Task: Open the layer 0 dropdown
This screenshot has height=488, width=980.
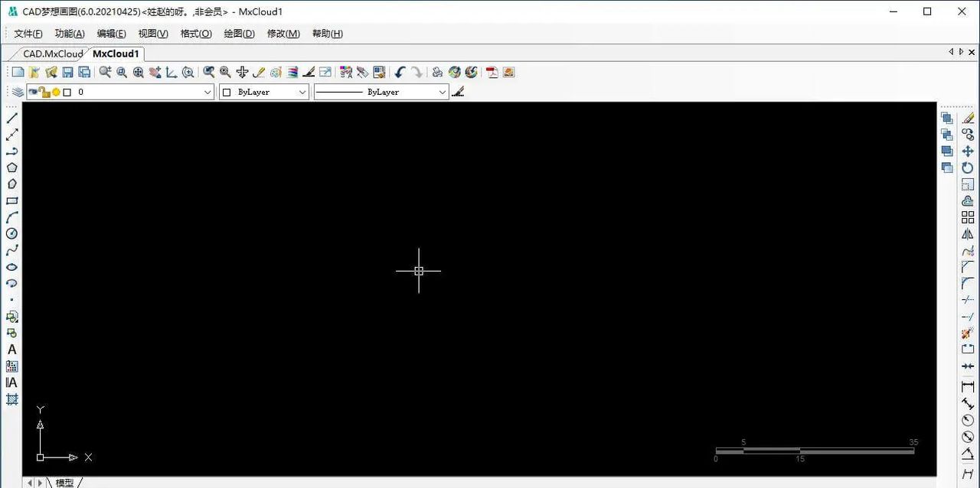Action: click(x=207, y=92)
